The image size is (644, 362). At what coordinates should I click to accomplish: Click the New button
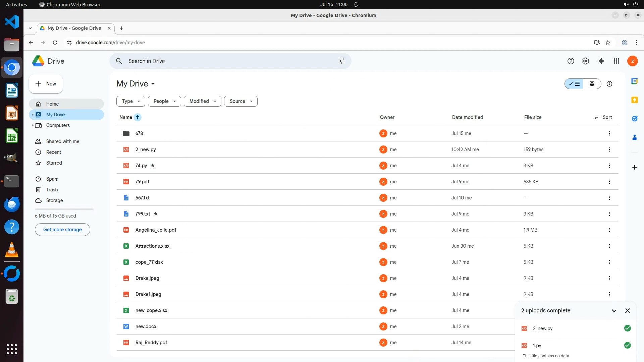(46, 84)
